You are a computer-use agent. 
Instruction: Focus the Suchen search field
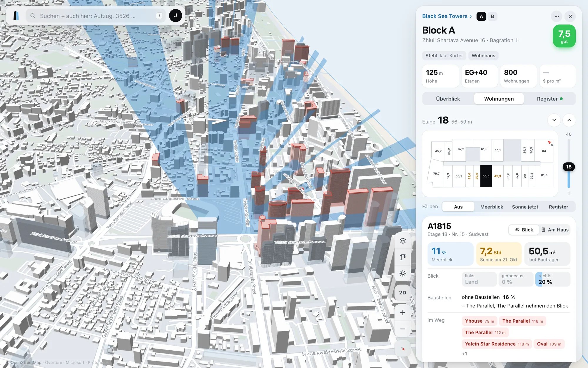click(x=96, y=16)
